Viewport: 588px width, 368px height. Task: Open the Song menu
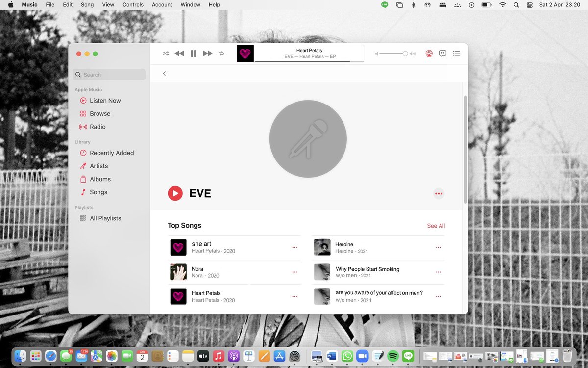[x=87, y=5]
